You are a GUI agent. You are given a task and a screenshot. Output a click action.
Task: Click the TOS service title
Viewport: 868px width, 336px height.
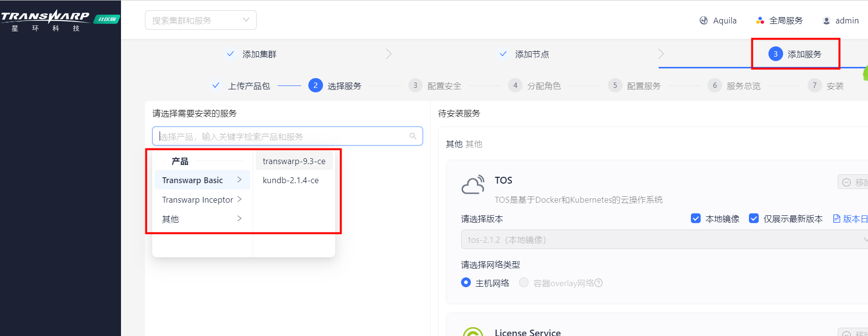[503, 180]
